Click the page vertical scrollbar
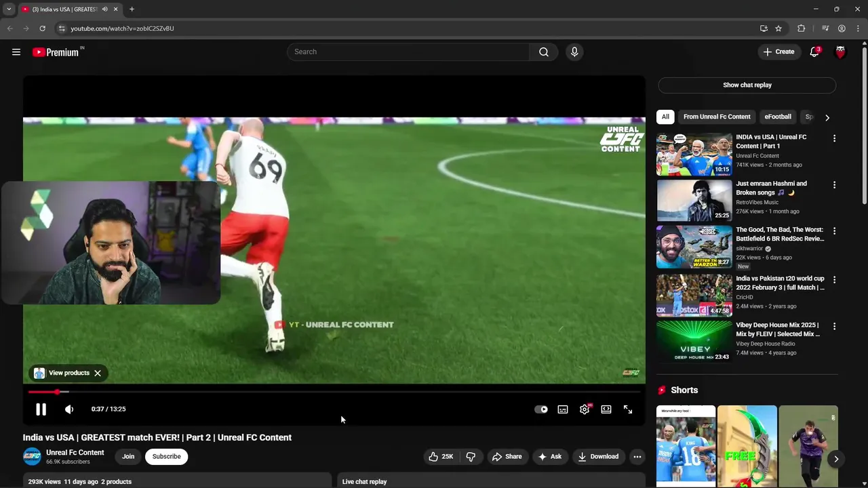Viewport: 868px width, 488px height. (x=864, y=125)
